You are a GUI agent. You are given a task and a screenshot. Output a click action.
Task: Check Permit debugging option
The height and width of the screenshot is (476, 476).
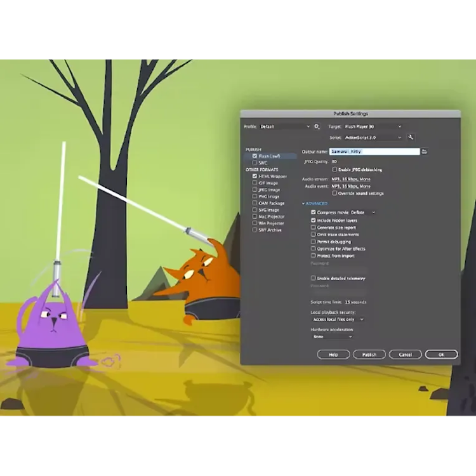(x=313, y=241)
